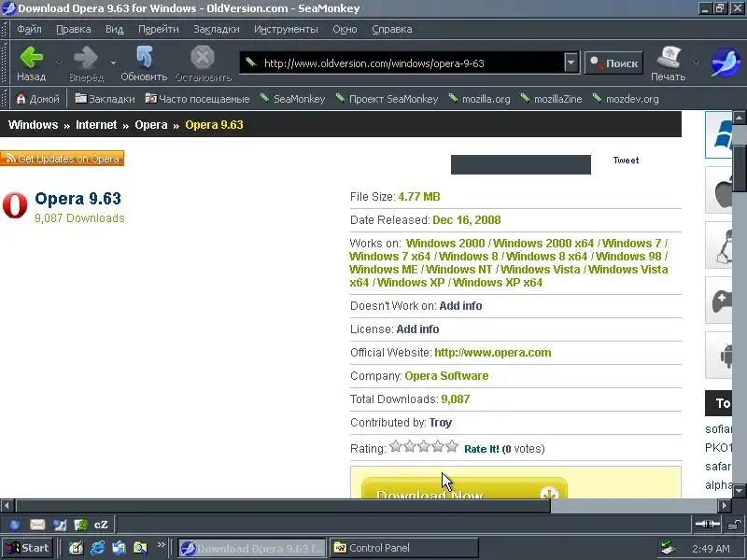Screen dimensions: 747x560
Task: Open Composer icon in component bar
Action: (x=60, y=525)
